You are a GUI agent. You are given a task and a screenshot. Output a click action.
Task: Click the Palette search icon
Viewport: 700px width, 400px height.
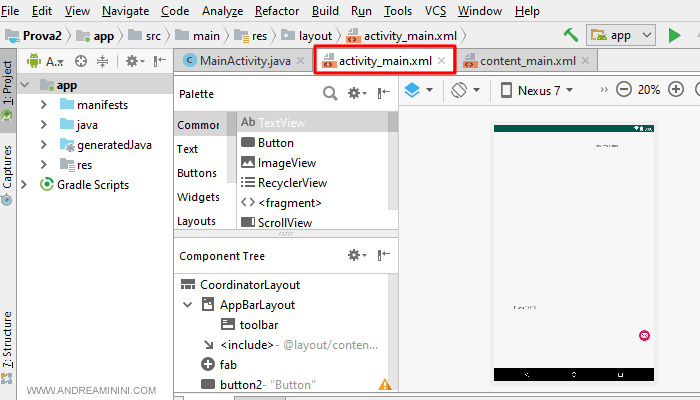pos(330,93)
